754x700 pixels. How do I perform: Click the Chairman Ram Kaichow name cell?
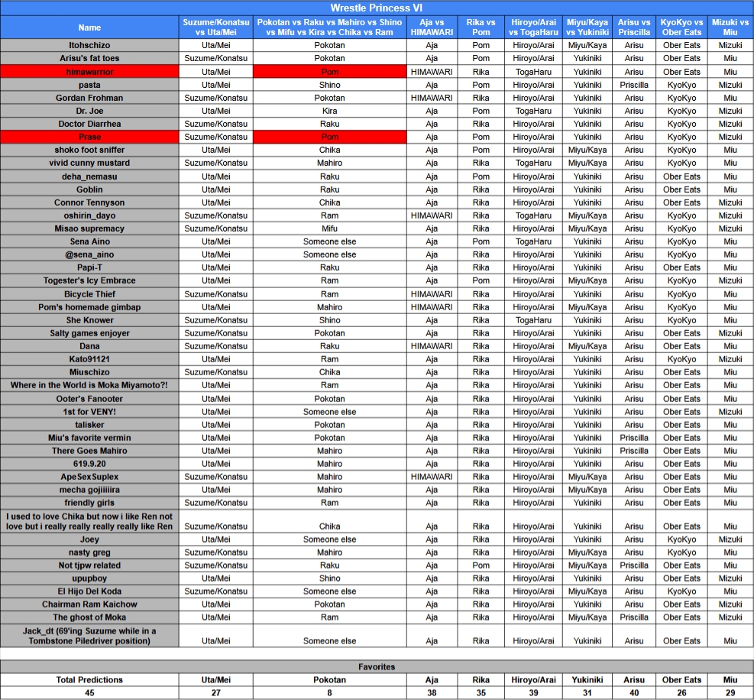pos(89,604)
